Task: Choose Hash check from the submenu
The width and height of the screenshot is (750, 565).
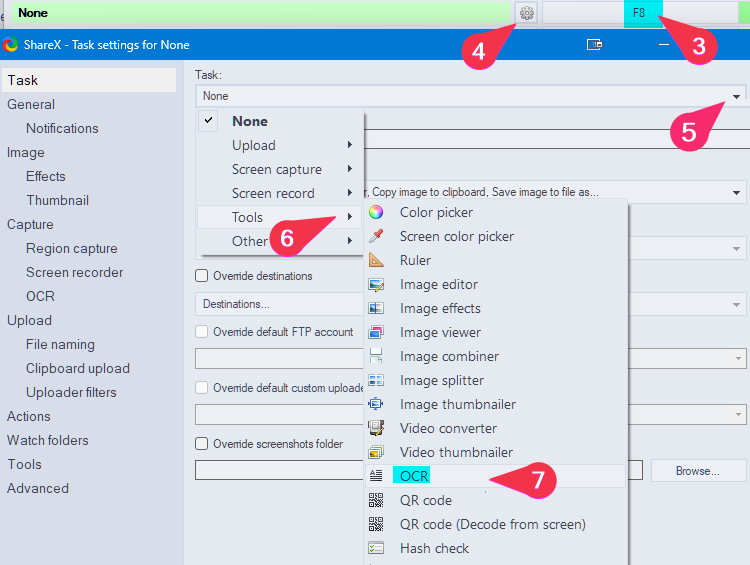Action: (496, 548)
